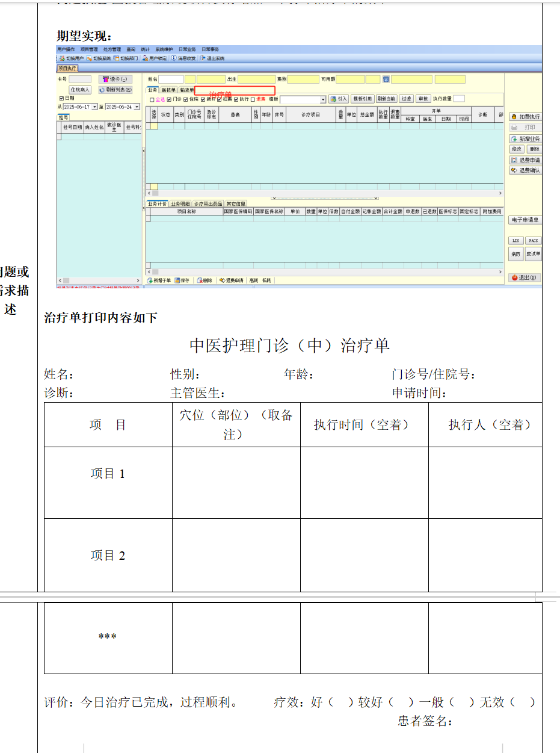Click the 读卡 card reader button
The height and width of the screenshot is (753, 560).
click(115, 79)
